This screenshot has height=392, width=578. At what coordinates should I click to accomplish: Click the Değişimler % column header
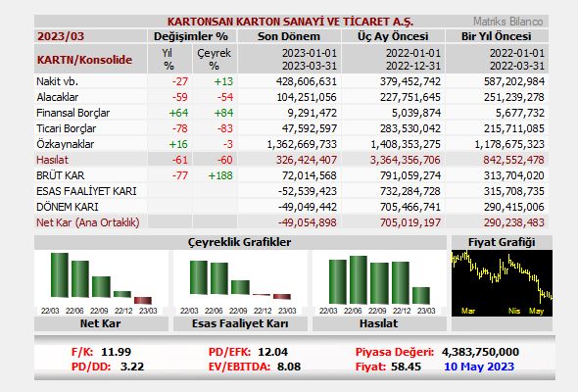tap(191, 36)
